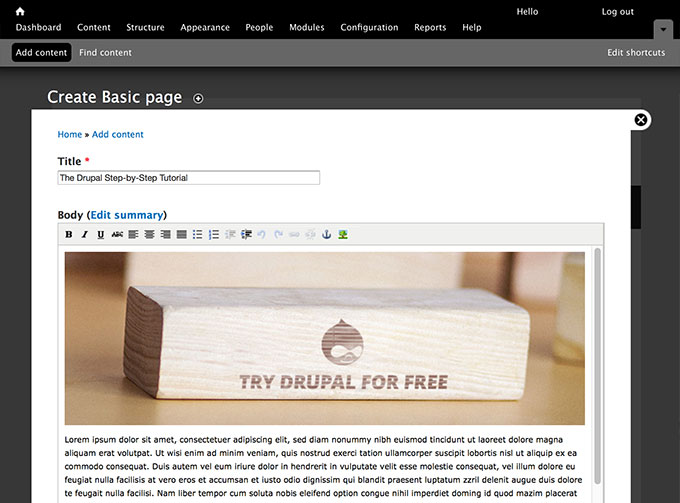This screenshot has width=680, height=503.
Task: Close the overlay with the X button
Action: pos(641,120)
